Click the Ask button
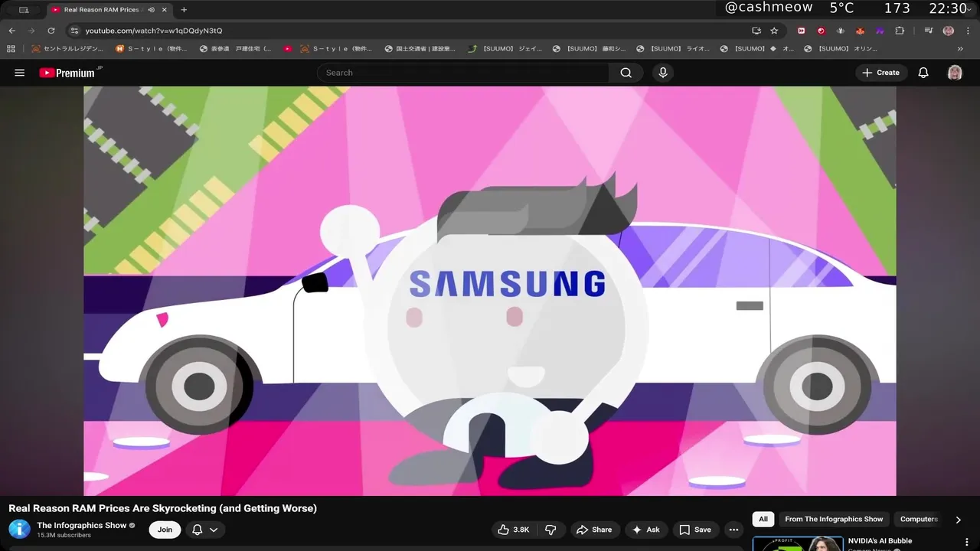980x551 pixels. (x=646, y=530)
